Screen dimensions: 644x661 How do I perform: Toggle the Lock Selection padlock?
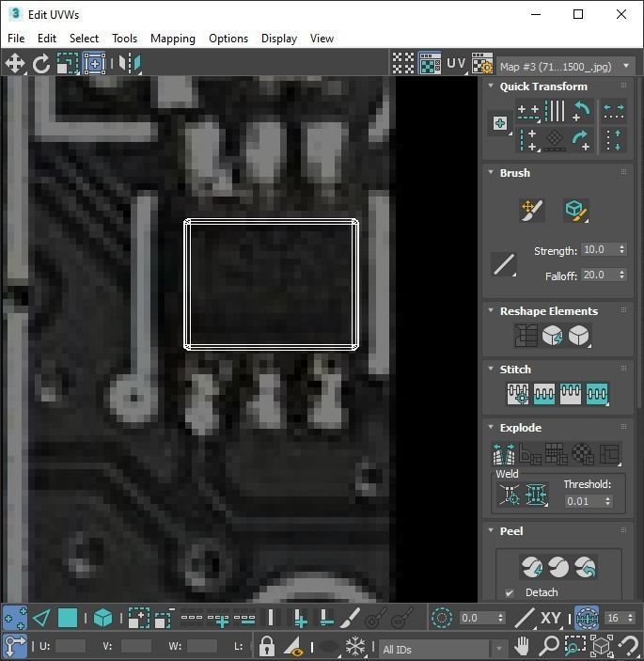tap(266, 646)
